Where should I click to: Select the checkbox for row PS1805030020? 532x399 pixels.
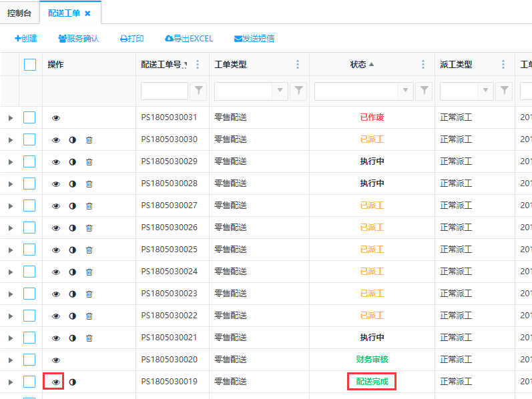[29, 360]
